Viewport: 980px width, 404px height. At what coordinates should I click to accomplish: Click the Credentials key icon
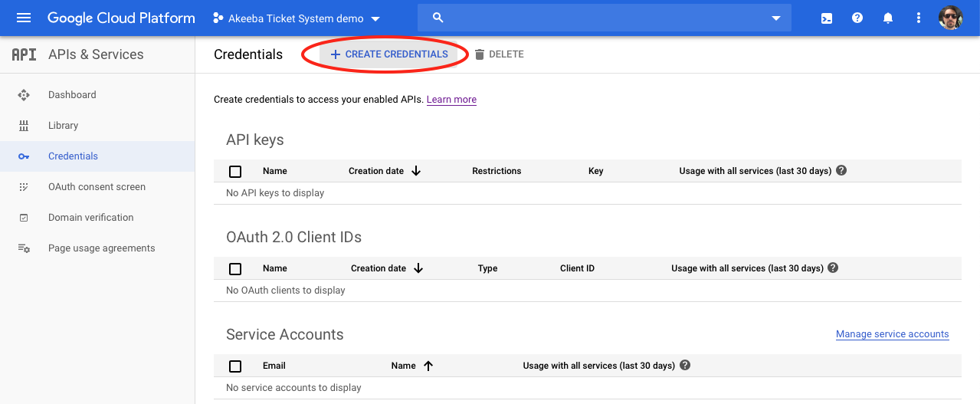pyautogui.click(x=24, y=156)
